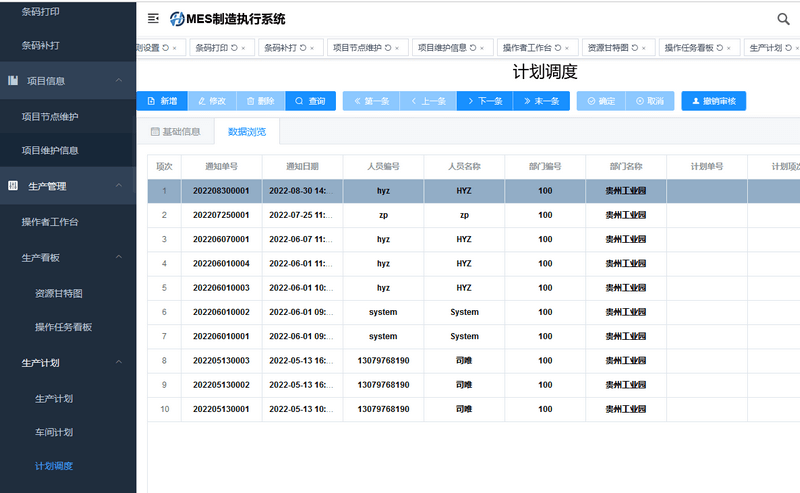Click cell 202205130001
This screenshot has height=493, width=800.
tap(221, 409)
